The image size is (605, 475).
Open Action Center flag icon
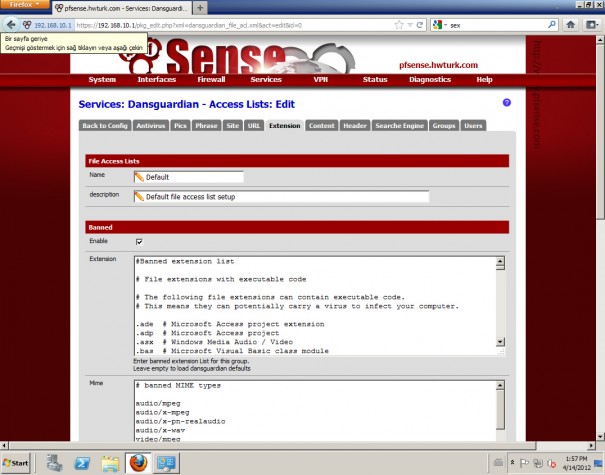(x=524, y=463)
